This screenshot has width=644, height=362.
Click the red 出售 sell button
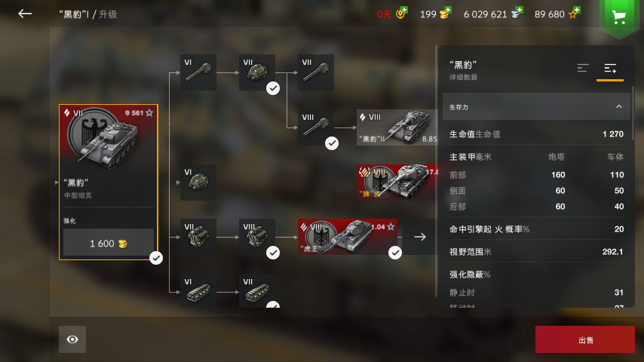pos(585,339)
